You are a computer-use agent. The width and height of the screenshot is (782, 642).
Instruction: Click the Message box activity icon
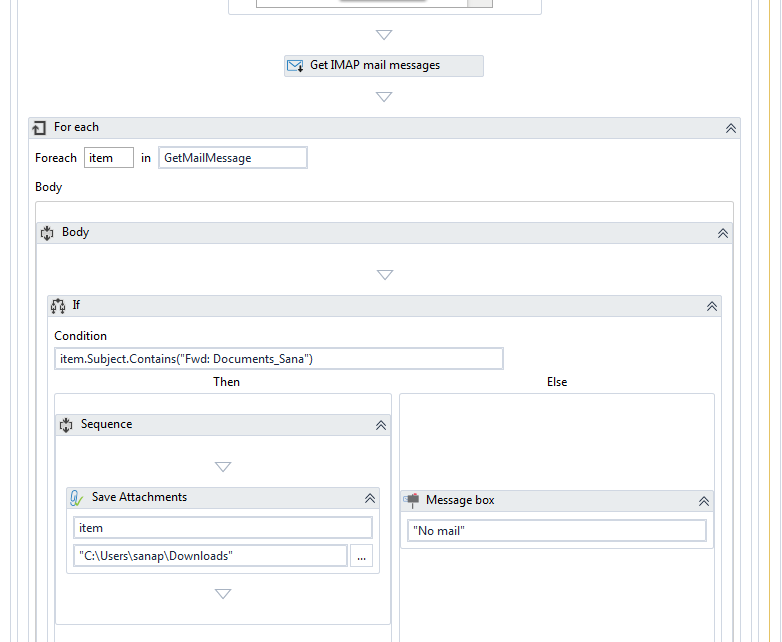click(411, 500)
